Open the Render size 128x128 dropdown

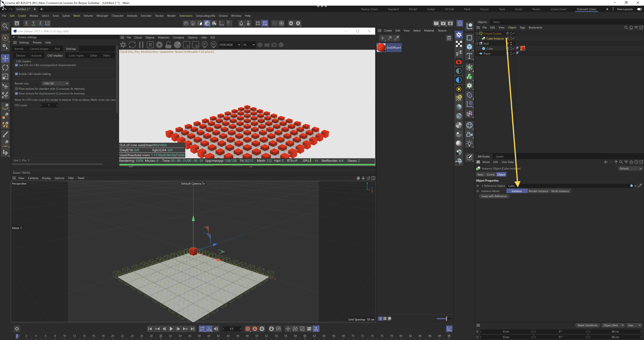tap(55, 83)
